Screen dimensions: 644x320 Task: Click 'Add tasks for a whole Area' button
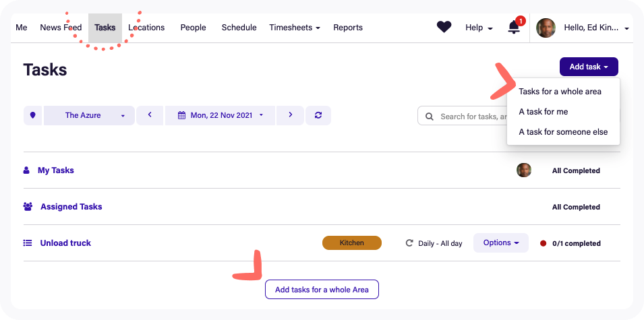coord(322,290)
